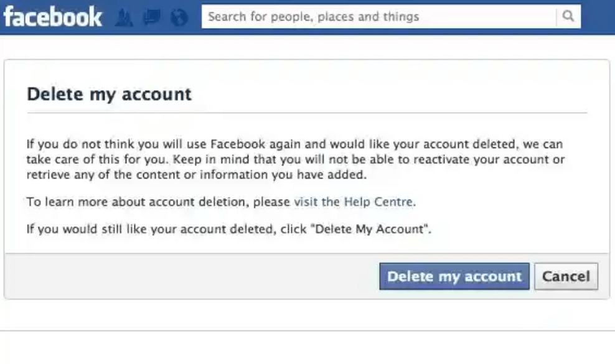
Task: Confirm permanent deletion of your account
Action: tap(454, 276)
